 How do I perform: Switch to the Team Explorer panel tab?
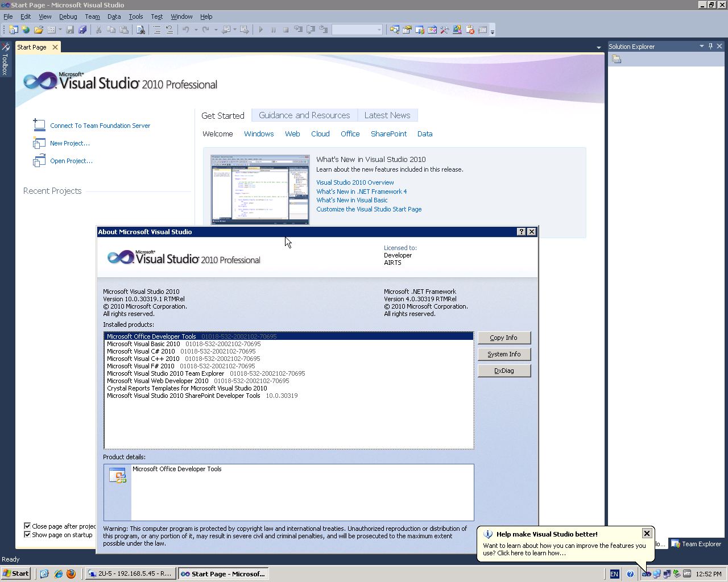pyautogui.click(x=697, y=544)
